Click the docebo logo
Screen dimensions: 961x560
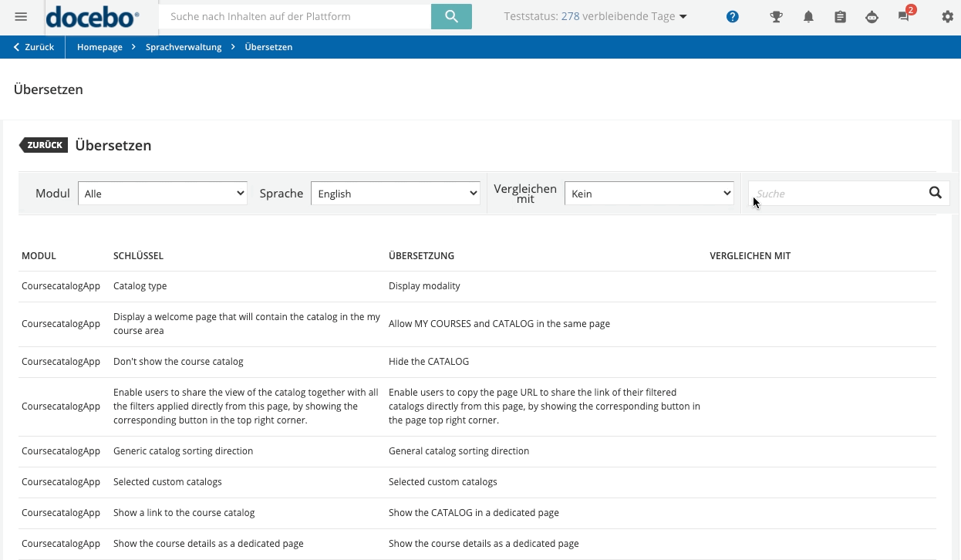coord(93,16)
